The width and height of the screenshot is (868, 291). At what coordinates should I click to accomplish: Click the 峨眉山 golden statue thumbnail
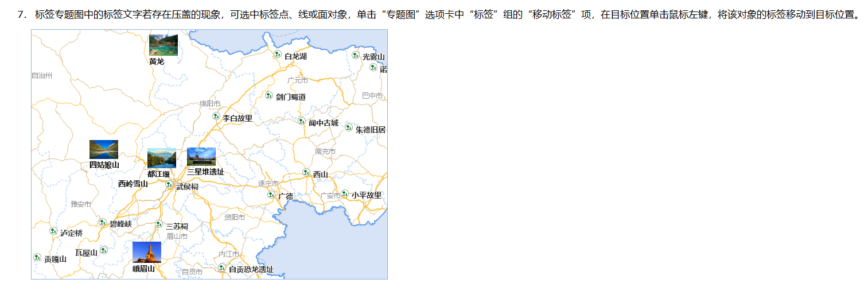147,252
